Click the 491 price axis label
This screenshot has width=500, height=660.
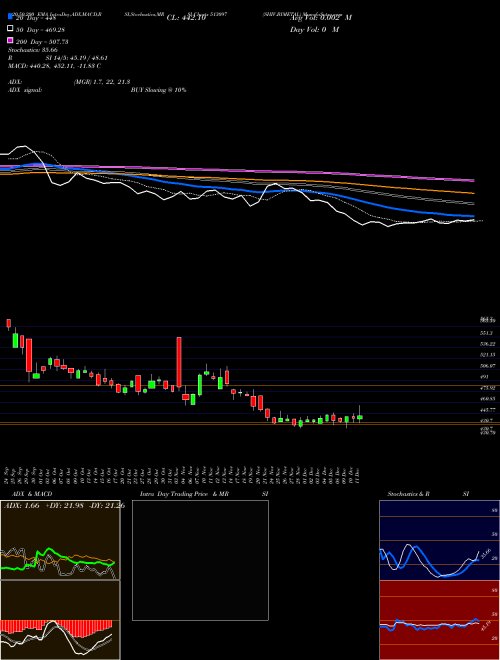(x=484, y=377)
